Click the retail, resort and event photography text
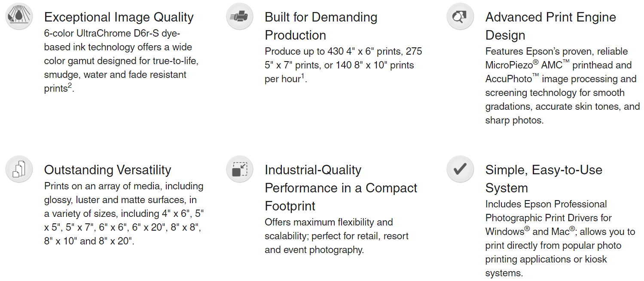This screenshot has height=281, width=644. tap(336, 236)
